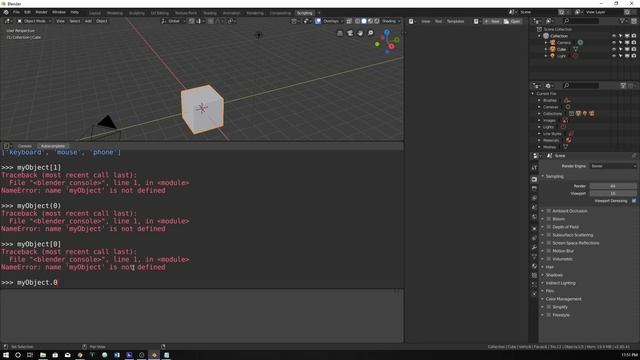
Task: Collapse the Collection tree item
Action: [x=539, y=36]
